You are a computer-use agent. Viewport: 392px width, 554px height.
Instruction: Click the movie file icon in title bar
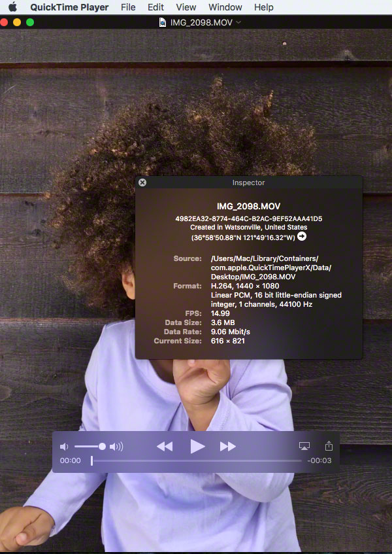pos(162,22)
